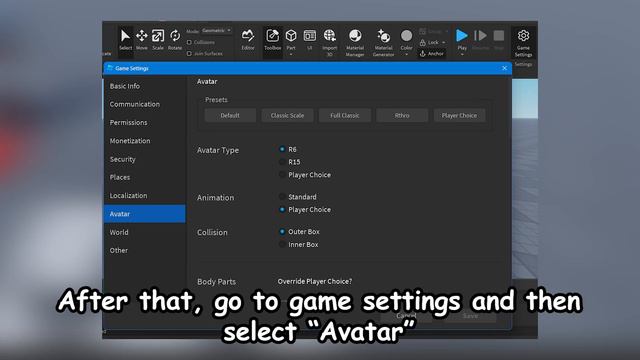The height and width of the screenshot is (360, 640).
Task: Pick the Rotate tool
Action: [x=175, y=40]
